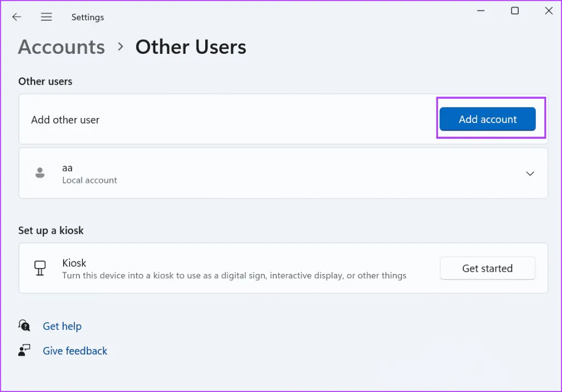Open the hamburger navigation menu
This screenshot has height=392, width=562.
click(x=47, y=17)
